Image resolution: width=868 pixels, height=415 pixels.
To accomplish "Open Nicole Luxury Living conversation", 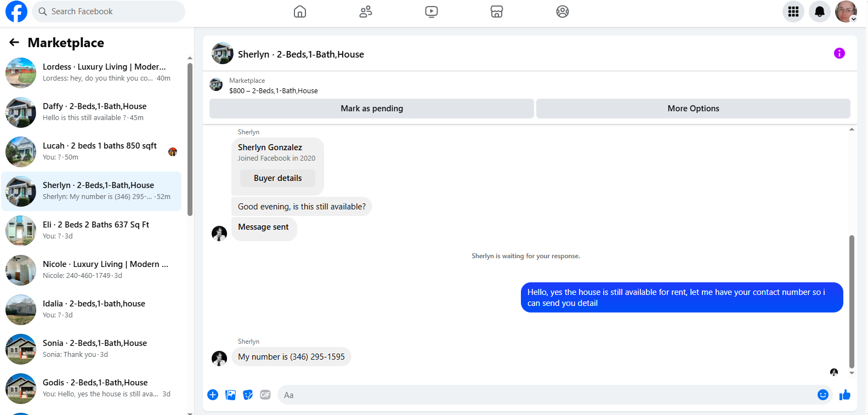I will [x=92, y=270].
